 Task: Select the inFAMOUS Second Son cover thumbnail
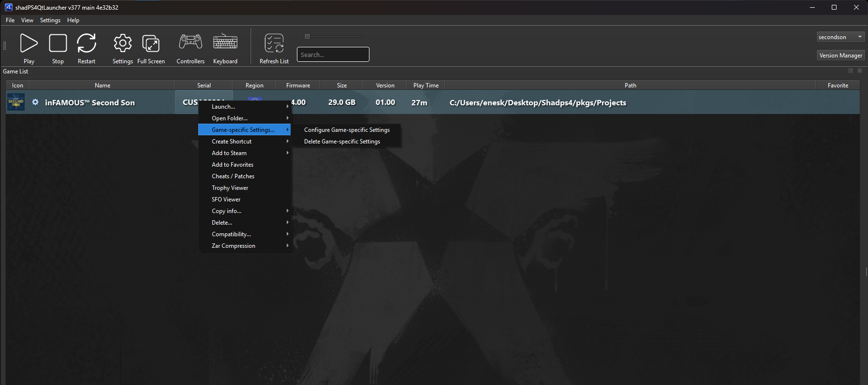(x=16, y=102)
